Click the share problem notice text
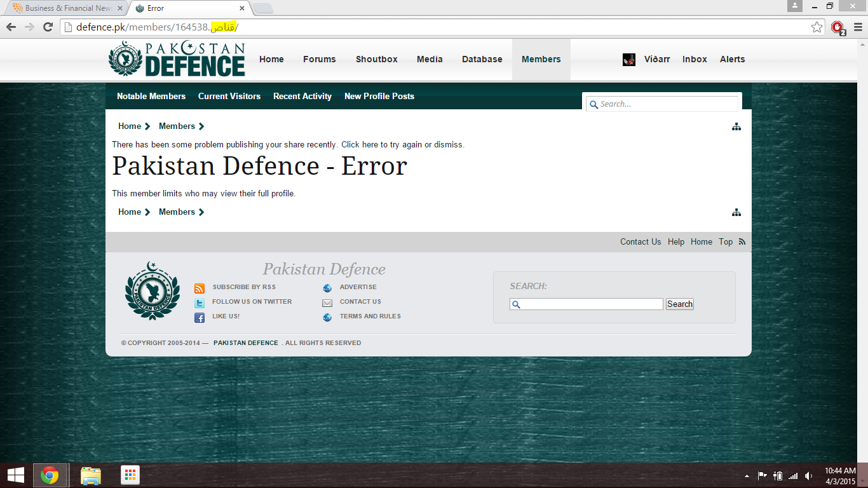The image size is (868, 488). pyautogui.click(x=288, y=145)
